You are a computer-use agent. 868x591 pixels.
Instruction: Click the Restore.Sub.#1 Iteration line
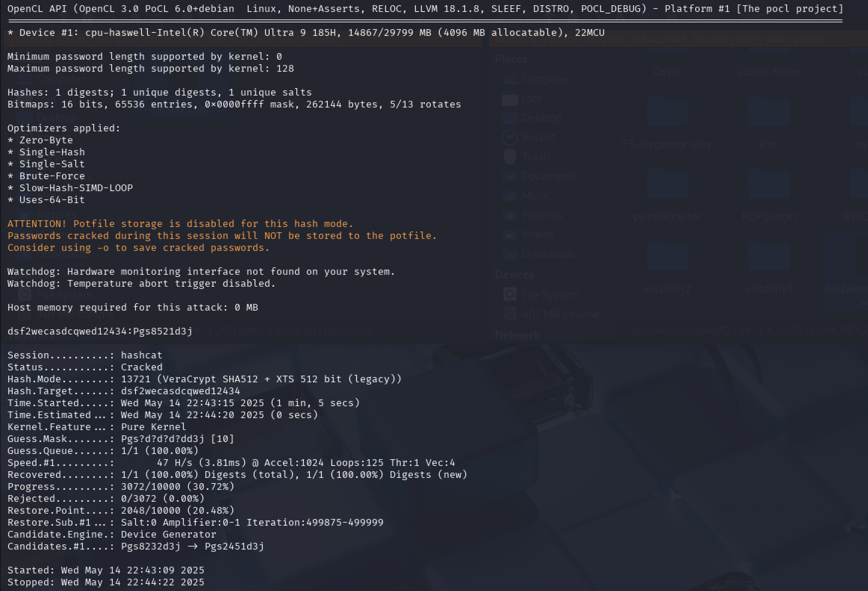point(196,523)
